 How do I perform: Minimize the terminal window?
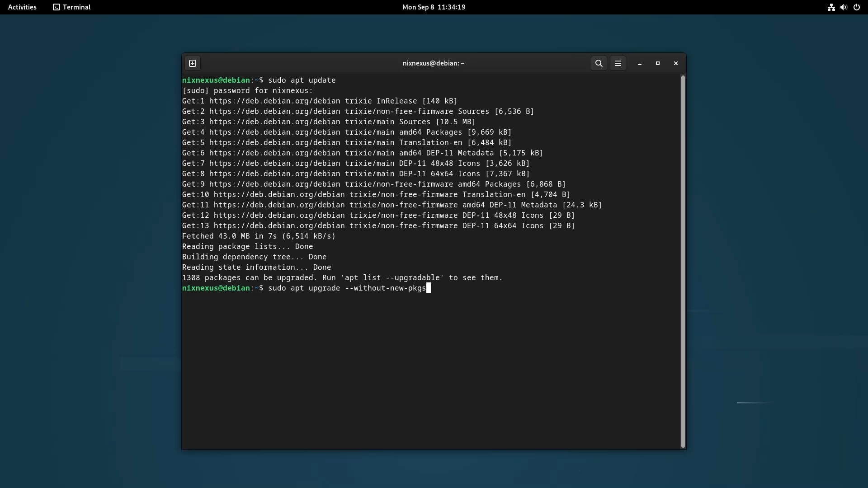(x=640, y=64)
